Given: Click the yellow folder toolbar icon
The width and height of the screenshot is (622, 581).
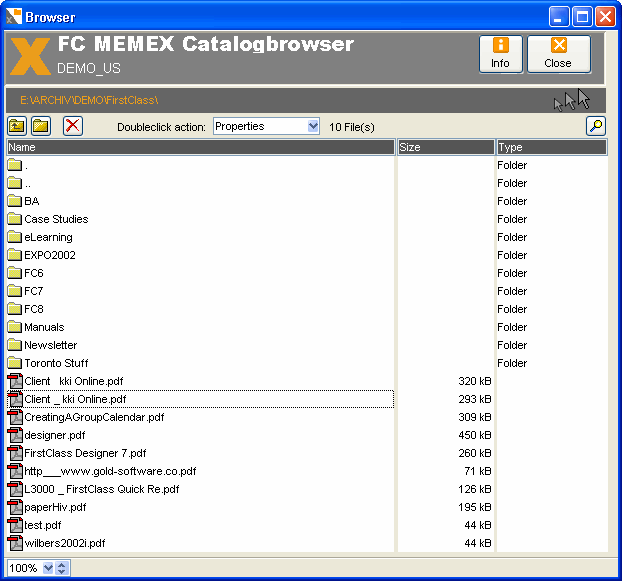Looking at the screenshot, I should click(x=41, y=126).
